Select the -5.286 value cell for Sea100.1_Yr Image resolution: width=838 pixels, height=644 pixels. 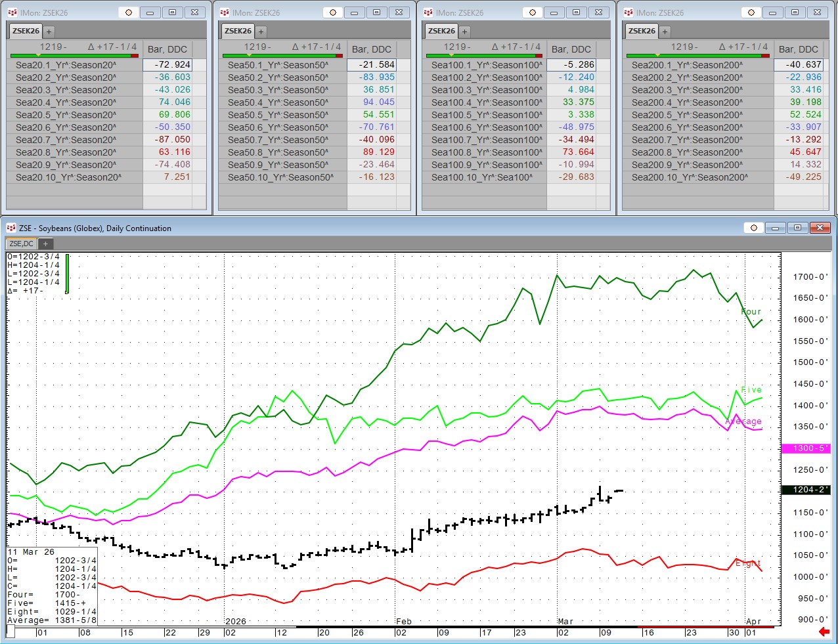click(x=571, y=65)
